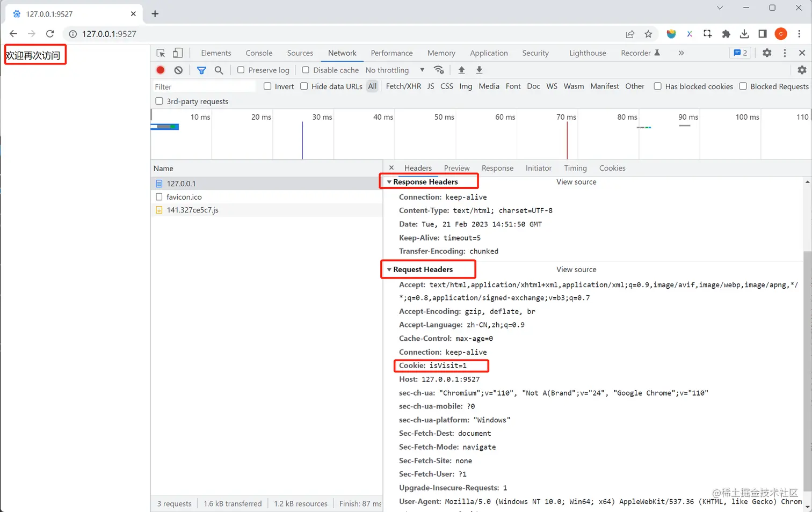The image size is (812, 512).
Task: Open network conditions wifi icon
Action: coord(439,70)
